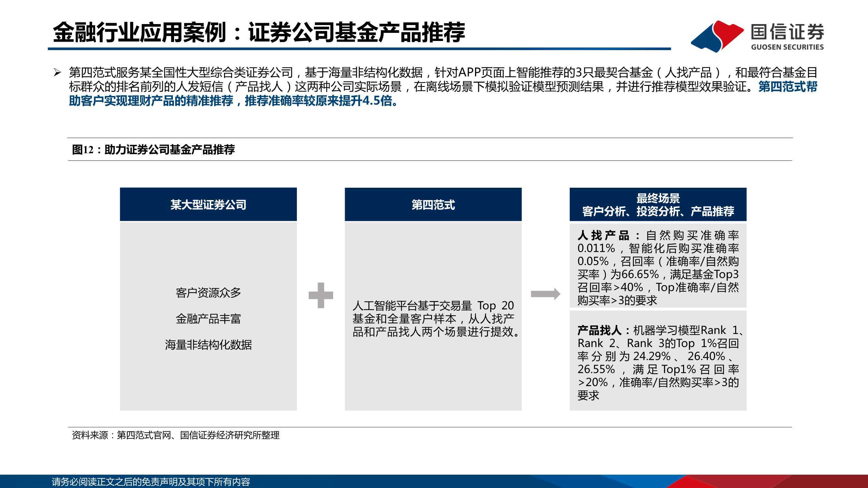Click the text 海量非结构化数据

(208, 345)
